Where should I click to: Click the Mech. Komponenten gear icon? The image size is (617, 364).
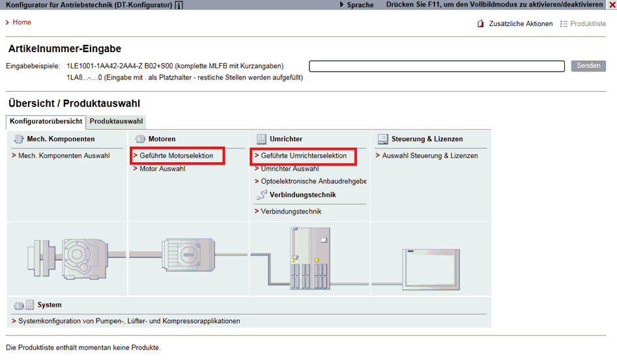pos(19,139)
